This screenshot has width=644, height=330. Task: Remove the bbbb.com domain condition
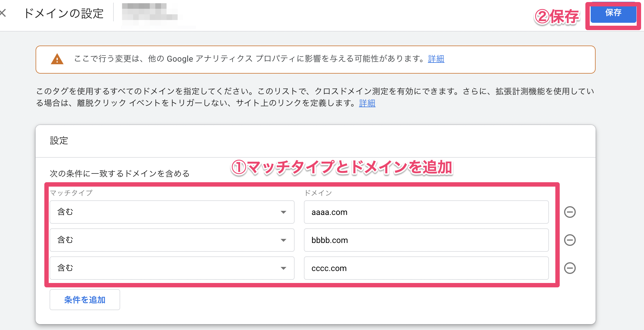(x=570, y=240)
